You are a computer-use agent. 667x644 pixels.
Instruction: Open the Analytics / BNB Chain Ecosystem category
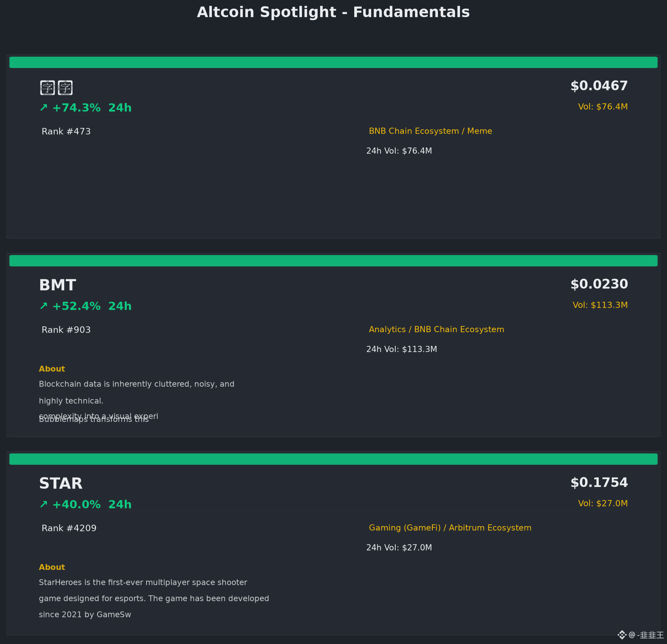pos(437,329)
